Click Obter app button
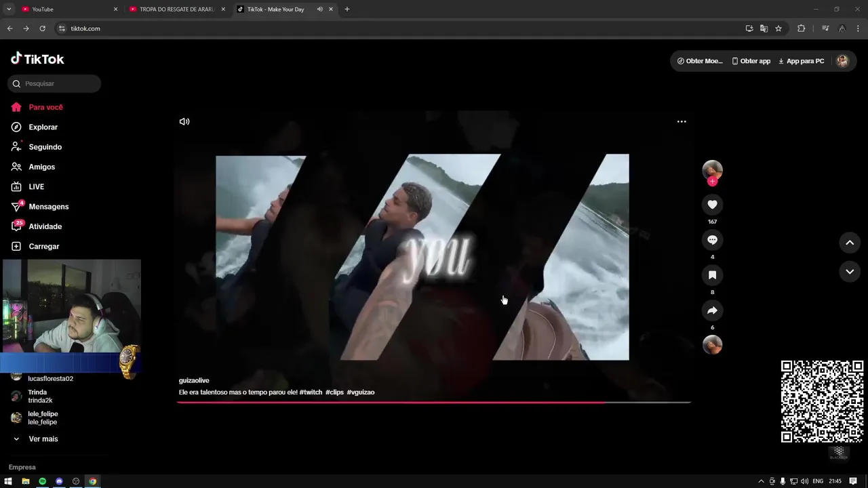The height and width of the screenshot is (488, 868). click(751, 61)
